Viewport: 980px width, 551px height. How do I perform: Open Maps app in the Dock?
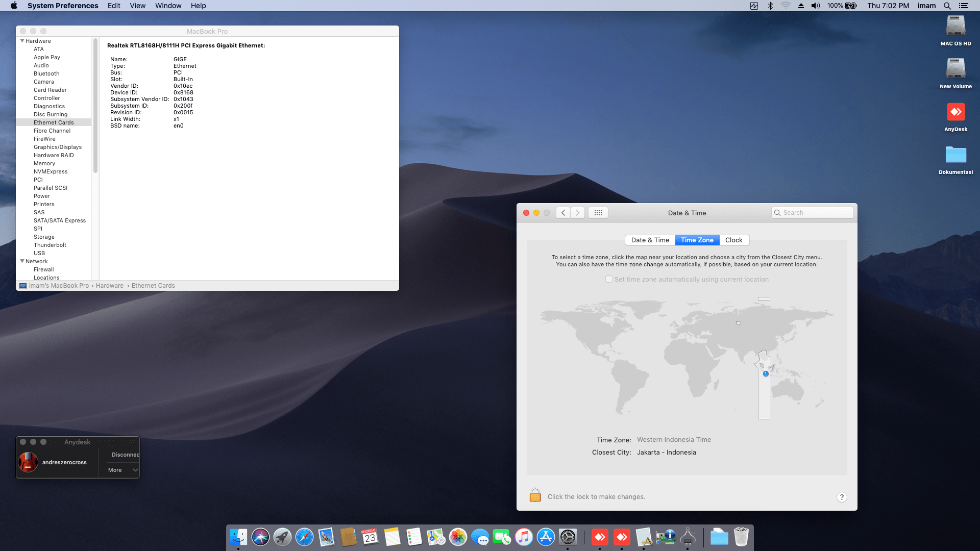coord(436,537)
